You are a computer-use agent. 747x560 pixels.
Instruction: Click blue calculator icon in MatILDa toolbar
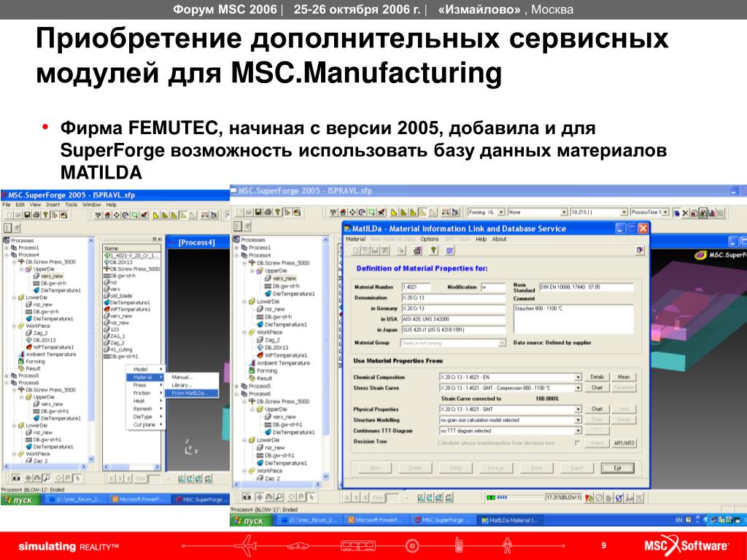tap(449, 251)
